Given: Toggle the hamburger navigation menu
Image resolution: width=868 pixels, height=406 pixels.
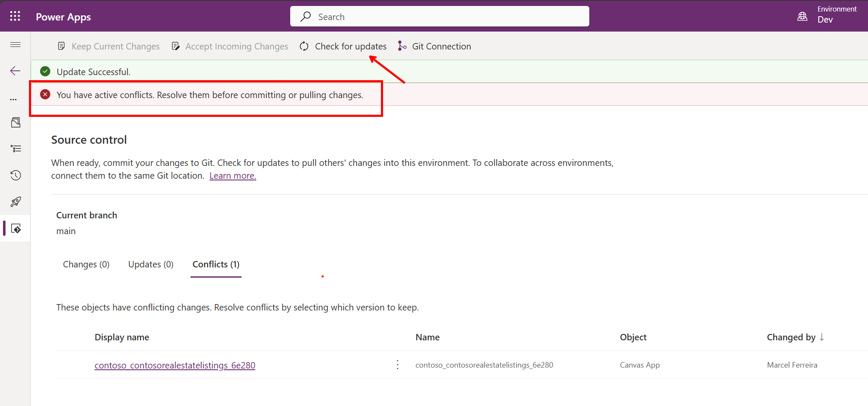Looking at the screenshot, I should point(15,45).
